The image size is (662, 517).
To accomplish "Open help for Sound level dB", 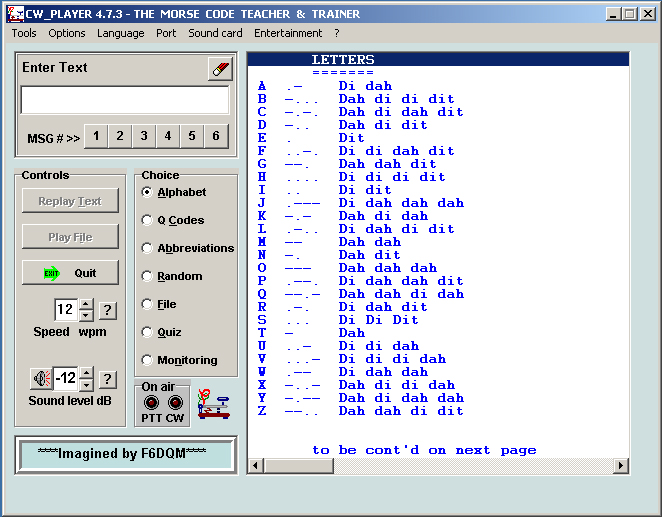I will point(108,379).
